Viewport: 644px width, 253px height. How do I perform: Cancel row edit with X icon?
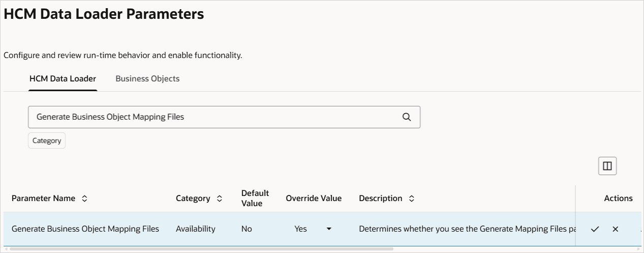616,229
